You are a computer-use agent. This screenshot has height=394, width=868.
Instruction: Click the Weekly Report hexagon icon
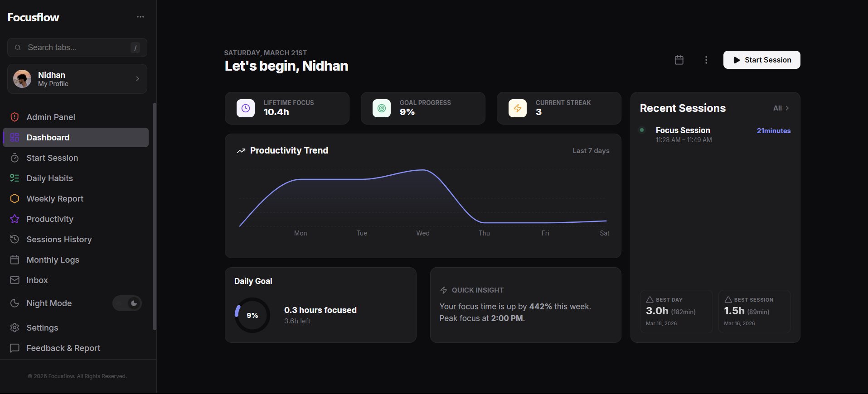[x=15, y=199]
